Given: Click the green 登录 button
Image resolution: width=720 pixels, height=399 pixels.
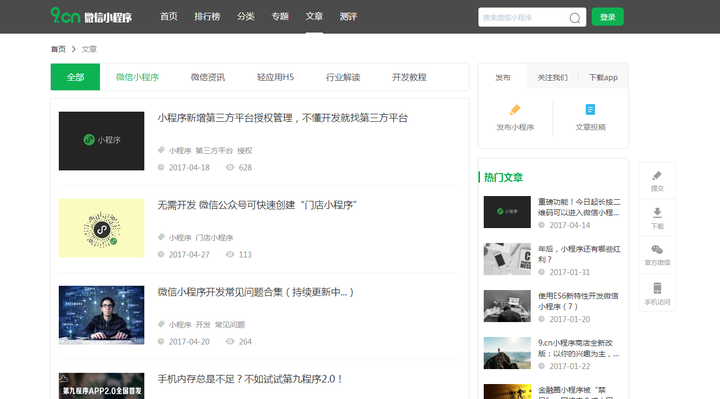Looking at the screenshot, I should [x=608, y=17].
